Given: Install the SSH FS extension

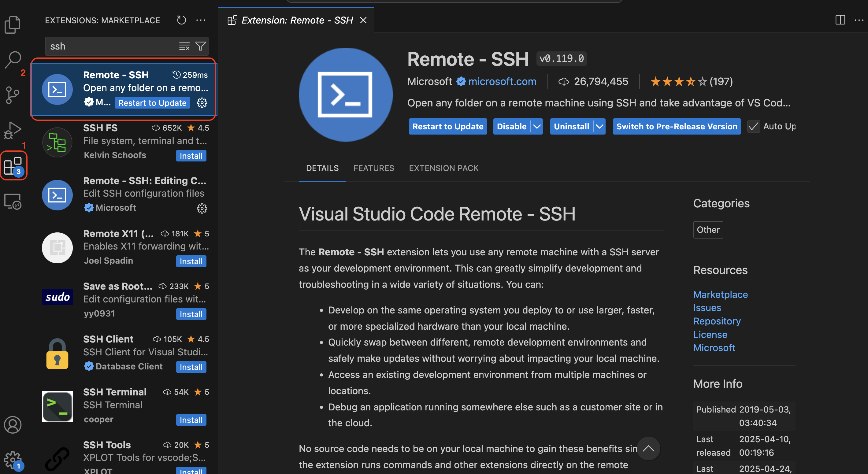Looking at the screenshot, I should pyautogui.click(x=191, y=156).
